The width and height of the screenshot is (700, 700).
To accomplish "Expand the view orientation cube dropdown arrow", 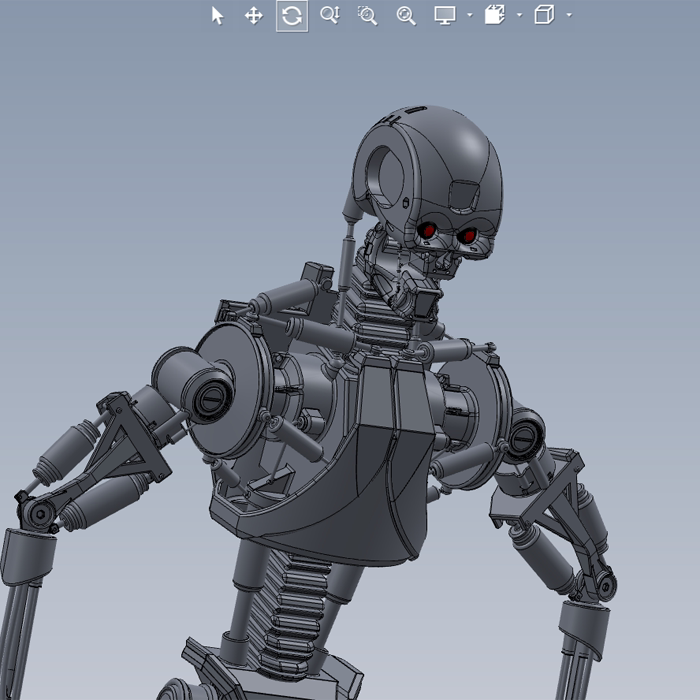I will tap(569, 15).
